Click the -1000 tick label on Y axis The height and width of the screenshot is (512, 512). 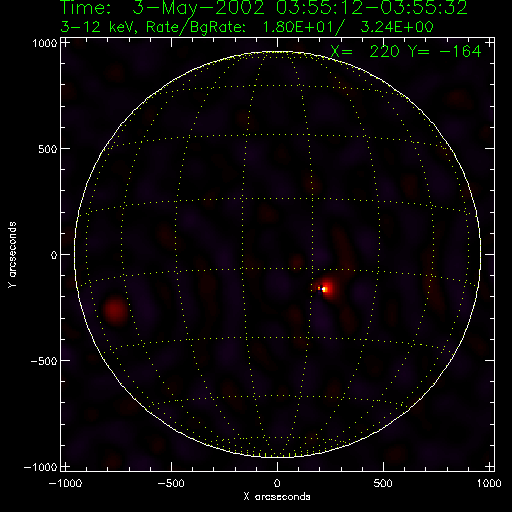point(40,467)
